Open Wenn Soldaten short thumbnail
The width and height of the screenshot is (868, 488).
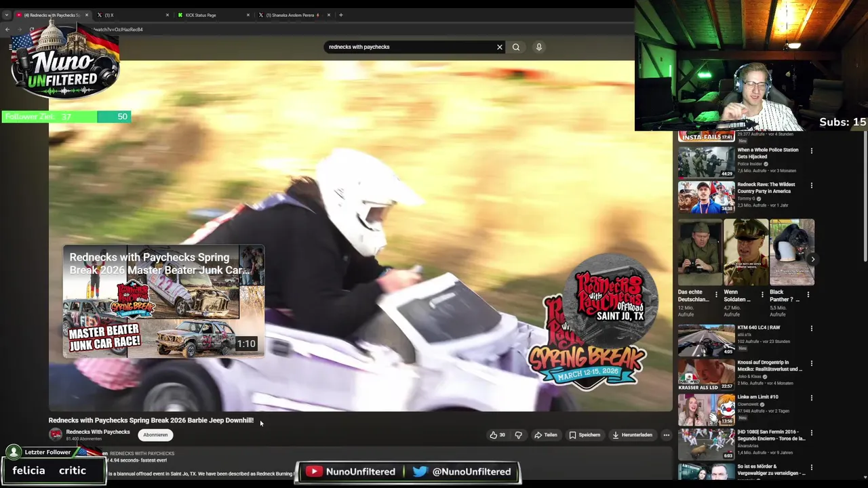746,251
